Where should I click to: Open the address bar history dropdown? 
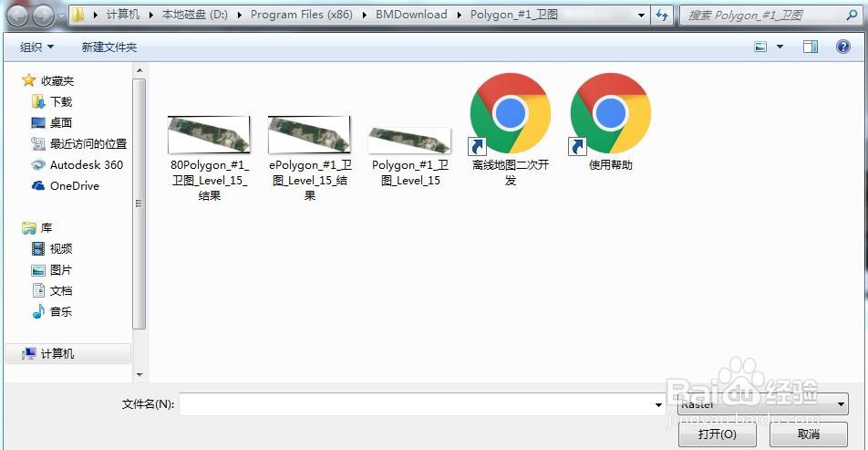641,16
